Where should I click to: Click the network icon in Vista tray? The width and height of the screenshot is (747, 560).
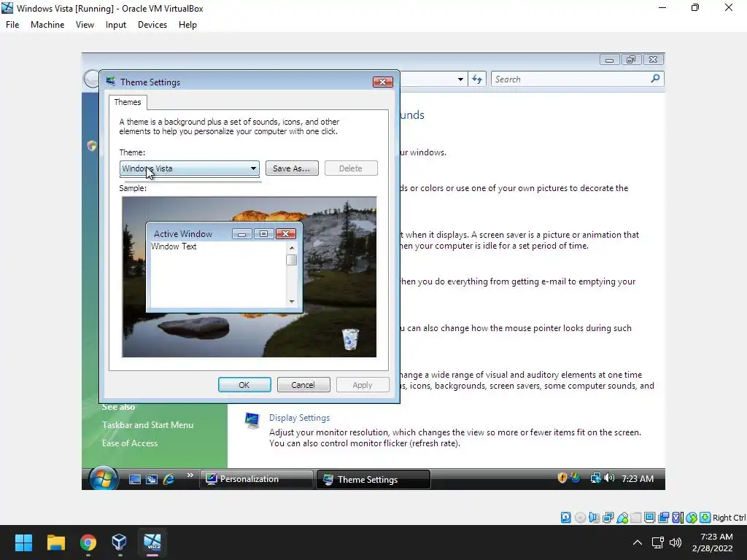[595, 478]
